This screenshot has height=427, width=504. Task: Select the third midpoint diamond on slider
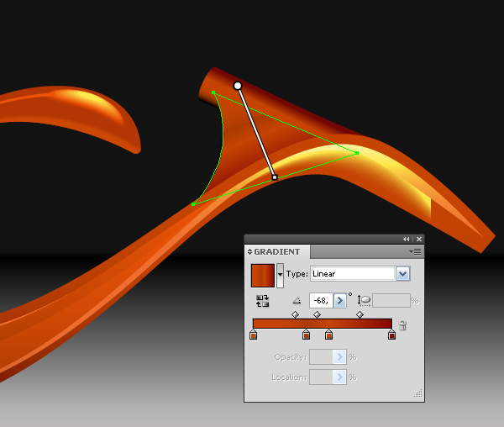[x=360, y=314]
